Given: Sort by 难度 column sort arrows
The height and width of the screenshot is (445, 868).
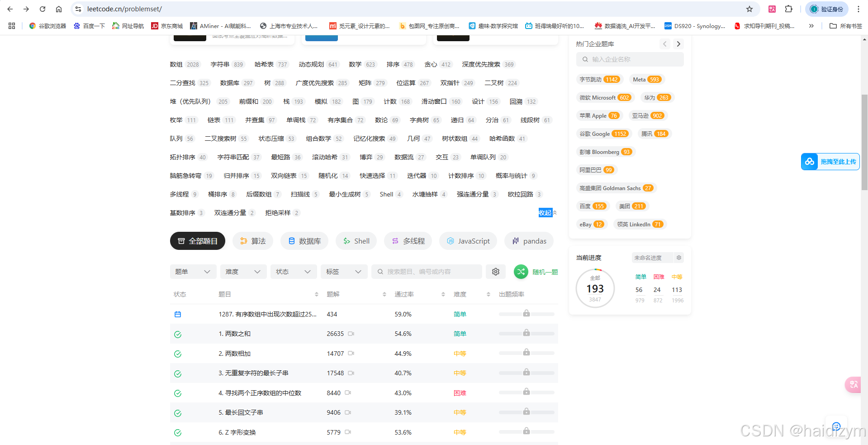Looking at the screenshot, I should pos(489,294).
